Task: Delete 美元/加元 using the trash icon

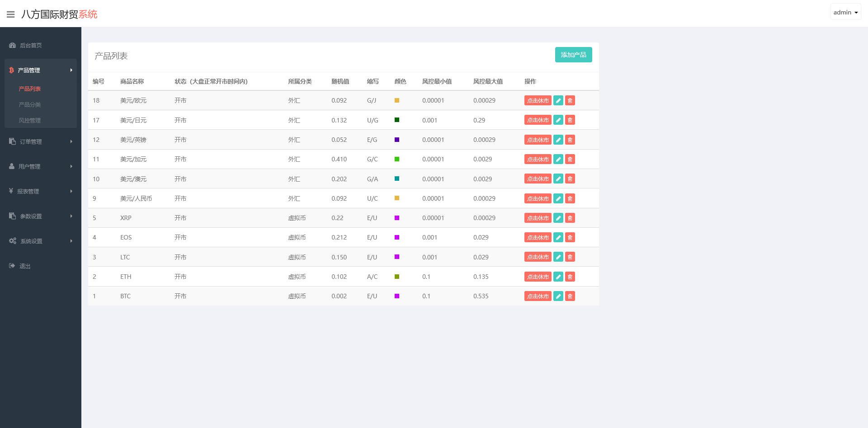Action: click(x=570, y=159)
